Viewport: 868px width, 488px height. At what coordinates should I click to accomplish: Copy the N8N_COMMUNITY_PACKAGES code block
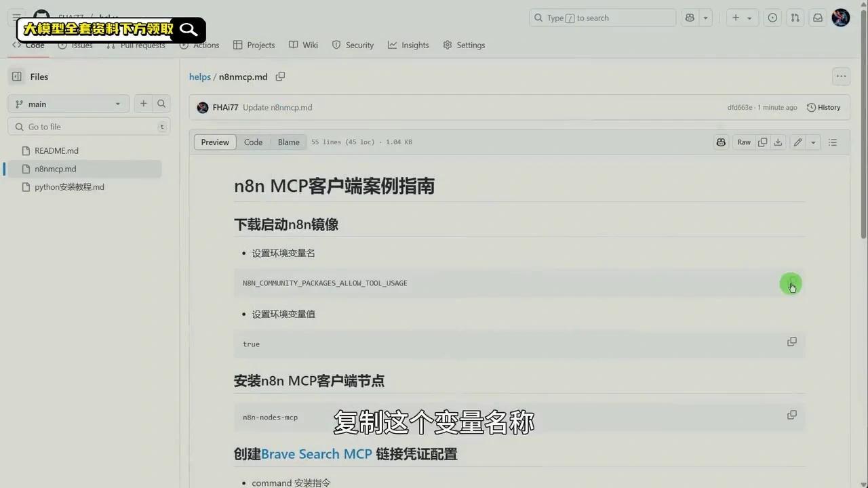click(791, 283)
